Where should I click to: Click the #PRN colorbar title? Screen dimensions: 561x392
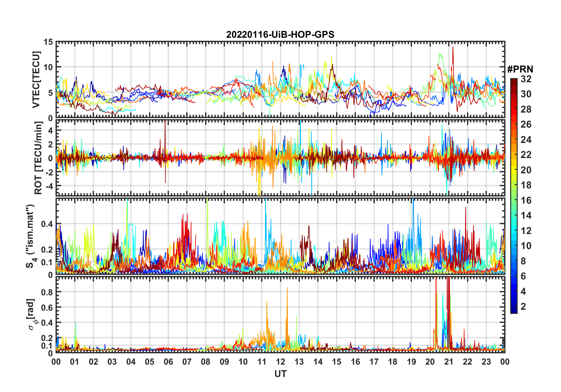[520, 69]
